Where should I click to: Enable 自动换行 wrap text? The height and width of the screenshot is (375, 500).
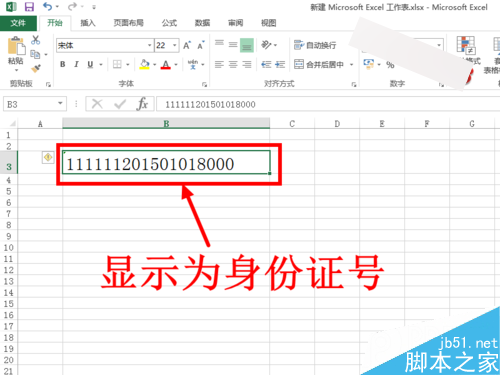(315, 45)
